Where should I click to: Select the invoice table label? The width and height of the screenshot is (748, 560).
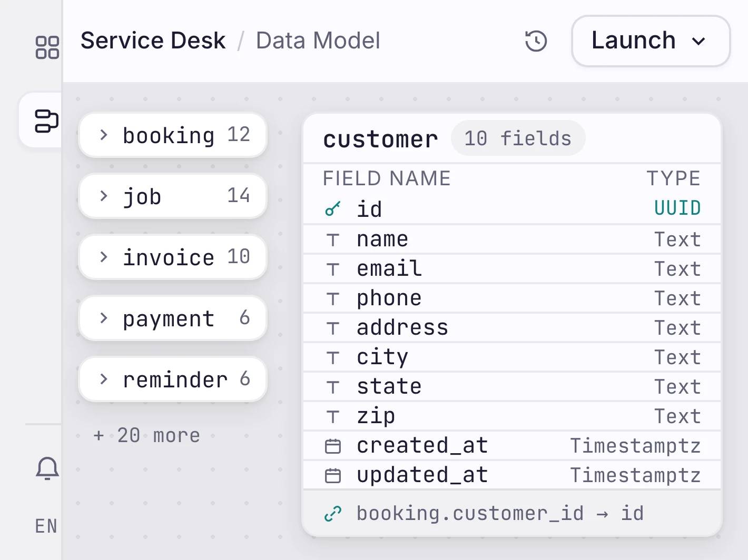(169, 257)
